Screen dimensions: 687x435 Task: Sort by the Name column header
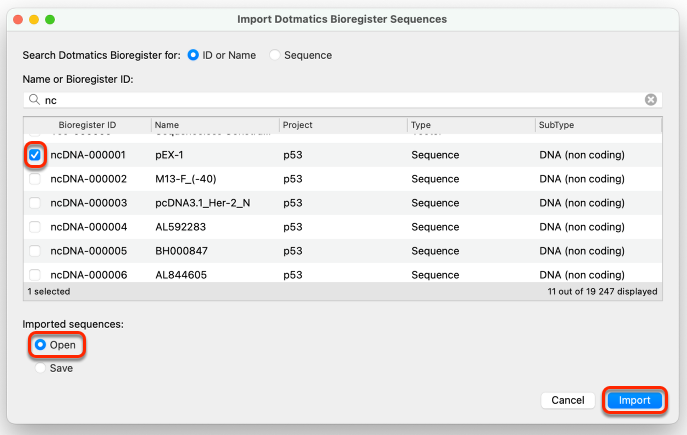coord(215,125)
